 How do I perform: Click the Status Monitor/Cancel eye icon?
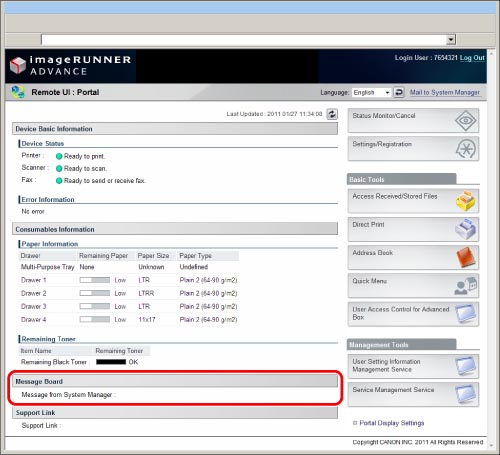[466, 120]
